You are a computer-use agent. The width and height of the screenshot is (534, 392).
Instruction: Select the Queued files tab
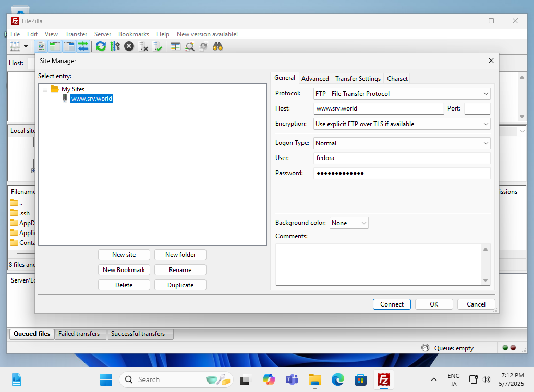click(x=32, y=334)
